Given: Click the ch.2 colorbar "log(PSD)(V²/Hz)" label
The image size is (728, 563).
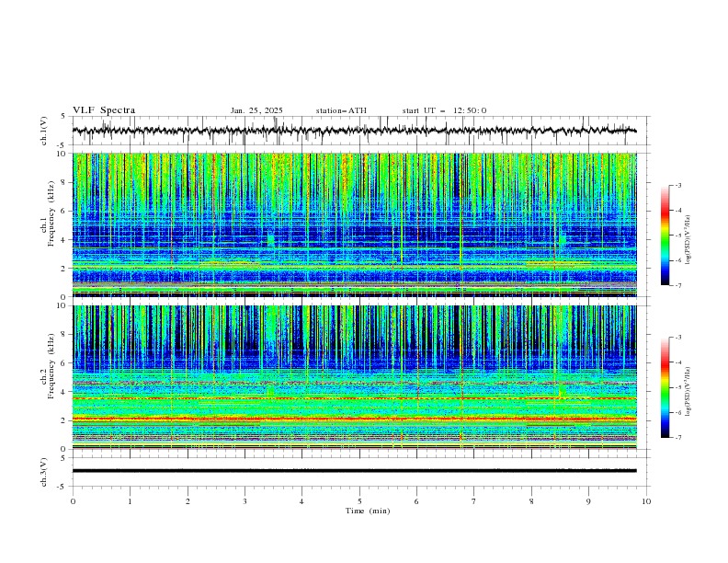Looking at the screenshot, I should pos(688,392).
